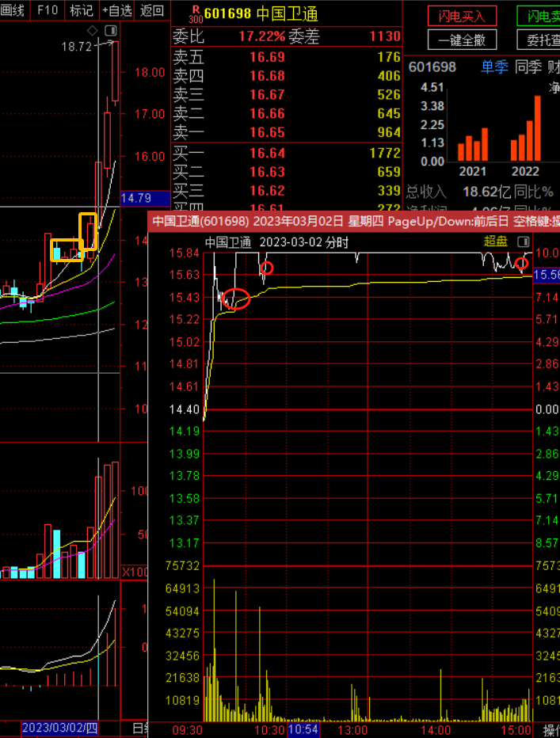560x738 pixels.
Task: Switch to 单季 quarterly tab
Action: coord(494,67)
